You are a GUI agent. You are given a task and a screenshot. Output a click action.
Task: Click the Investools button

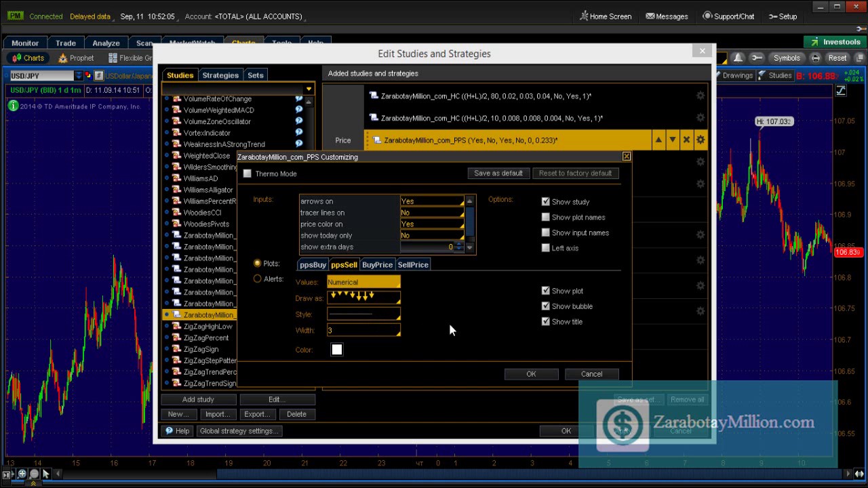835,41
